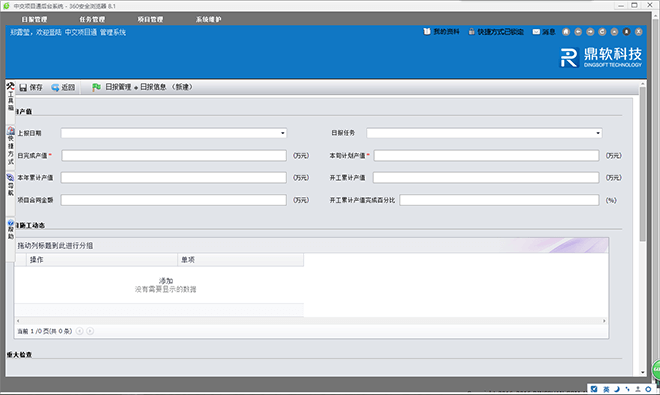Click the 日完成产值 input field

[x=174, y=155]
